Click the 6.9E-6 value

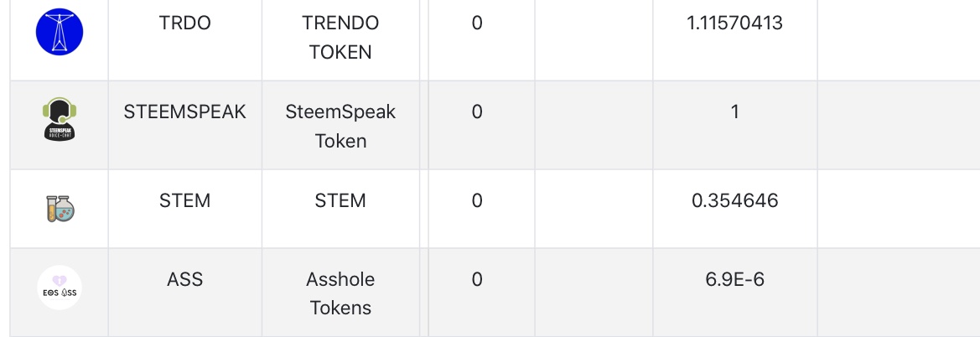tap(734, 279)
